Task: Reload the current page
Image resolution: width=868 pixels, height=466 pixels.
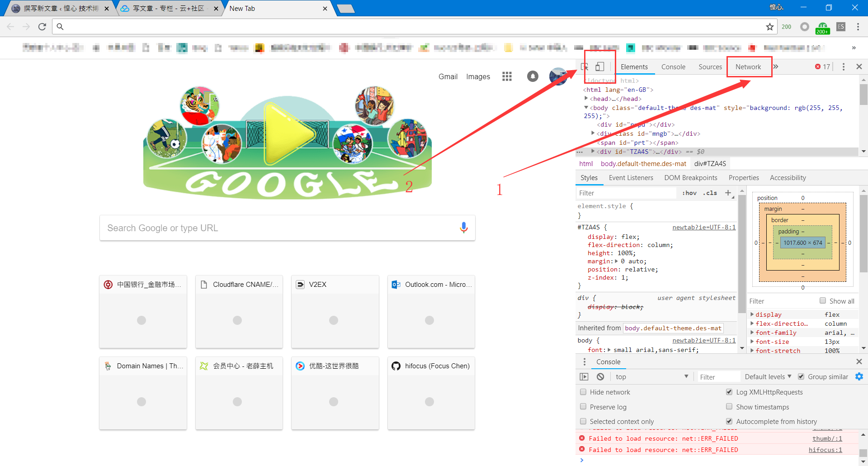Action: [x=42, y=27]
